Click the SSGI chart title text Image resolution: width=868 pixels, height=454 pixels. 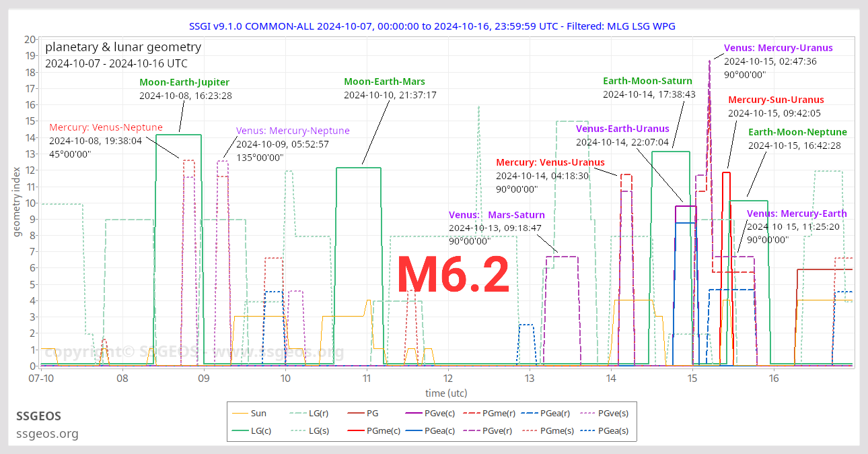[x=434, y=26]
